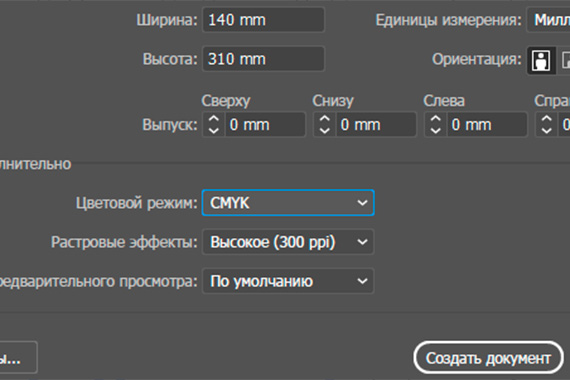The image size is (570, 380).
Task: Click the Выпуск bleed label
Action: (x=170, y=125)
